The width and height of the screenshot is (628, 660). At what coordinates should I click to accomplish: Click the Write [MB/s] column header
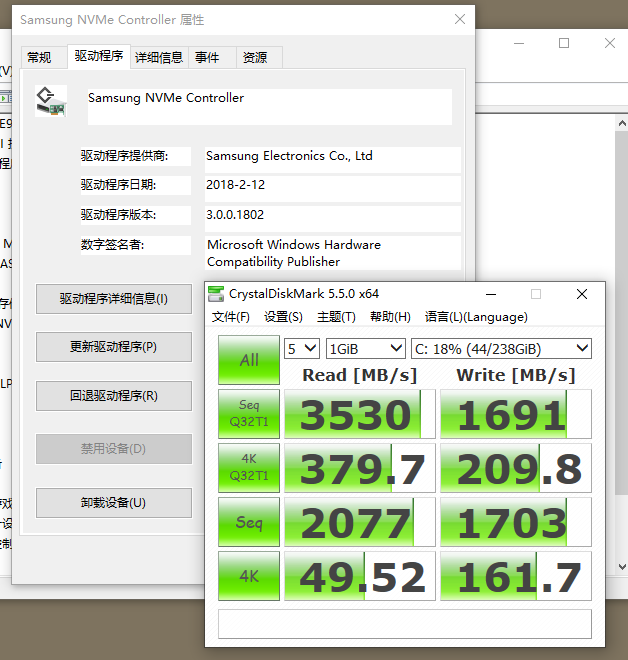tap(516, 375)
